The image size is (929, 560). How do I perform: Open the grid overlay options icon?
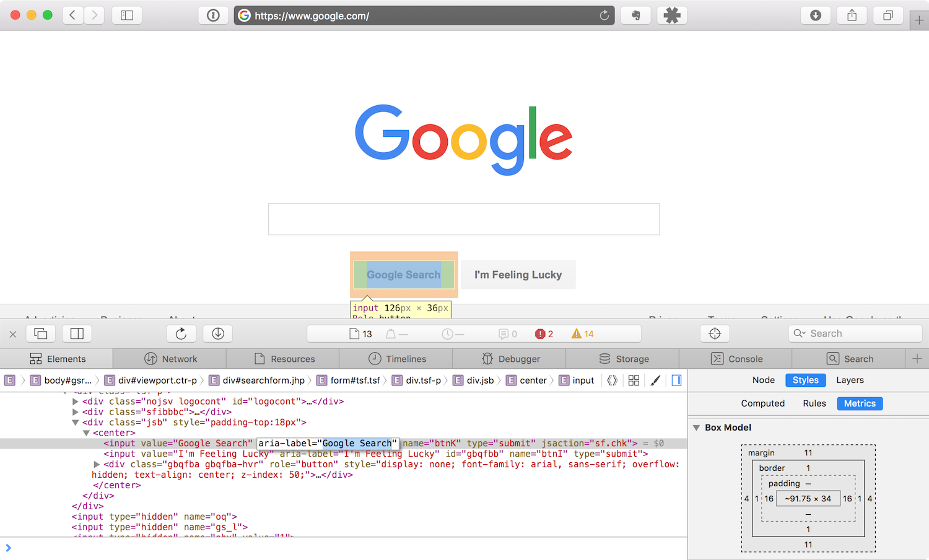(634, 380)
